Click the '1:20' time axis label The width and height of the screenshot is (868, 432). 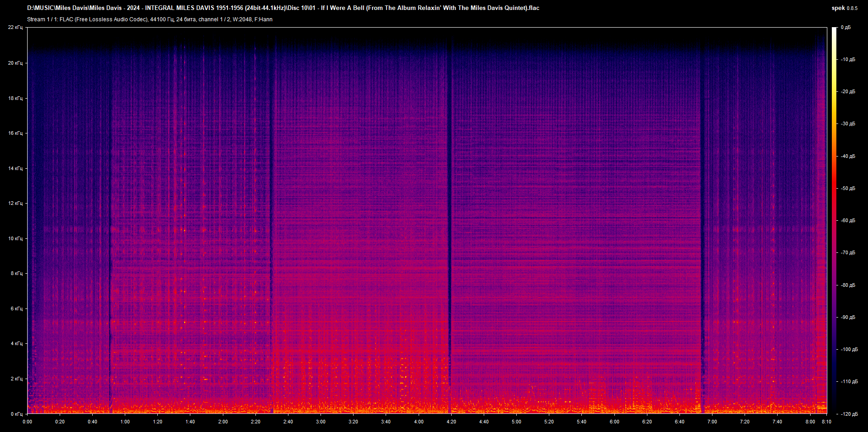[157, 422]
